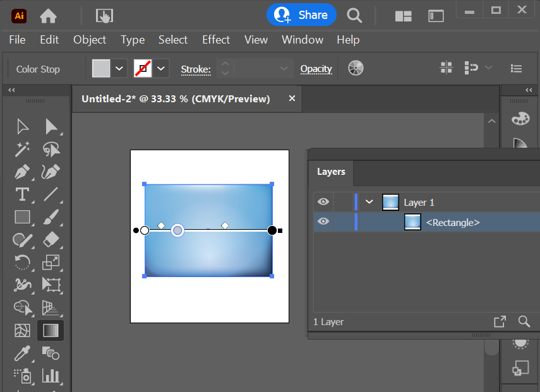
Task: Open the fill color dropdown in Color Stop bar
Action: (x=119, y=68)
